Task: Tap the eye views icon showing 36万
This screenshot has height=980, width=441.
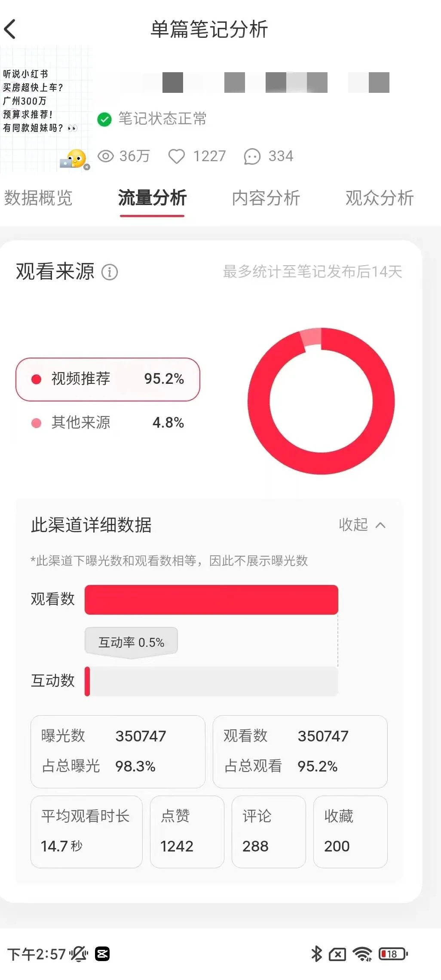Action: click(x=105, y=156)
